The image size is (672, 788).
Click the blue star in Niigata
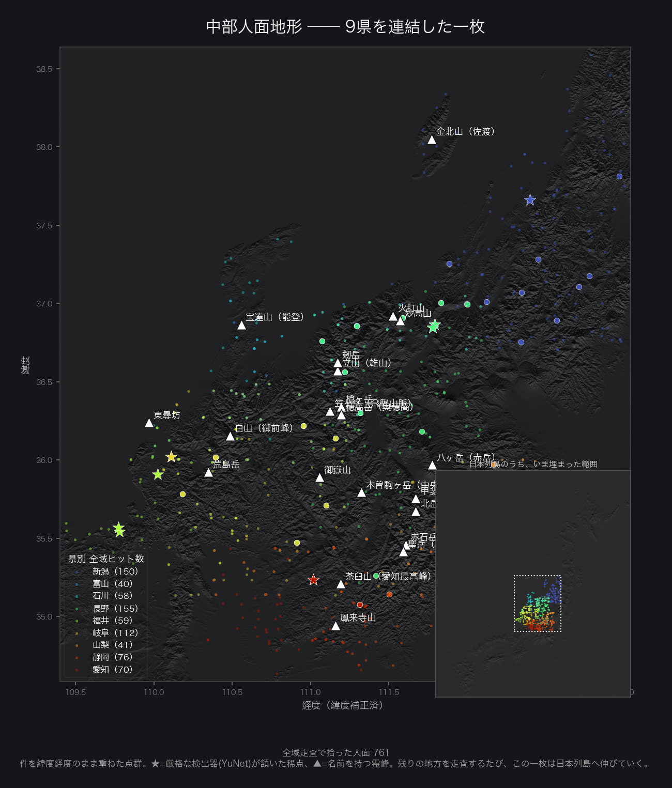point(530,200)
